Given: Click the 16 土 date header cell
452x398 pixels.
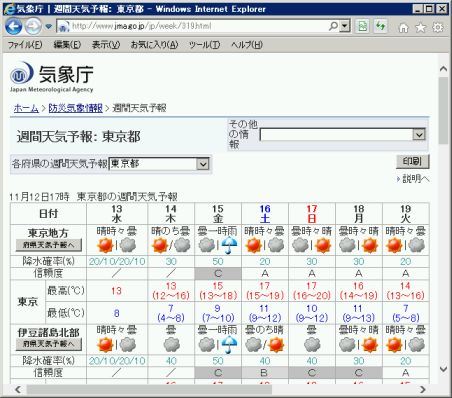Looking at the screenshot, I should [x=265, y=214].
